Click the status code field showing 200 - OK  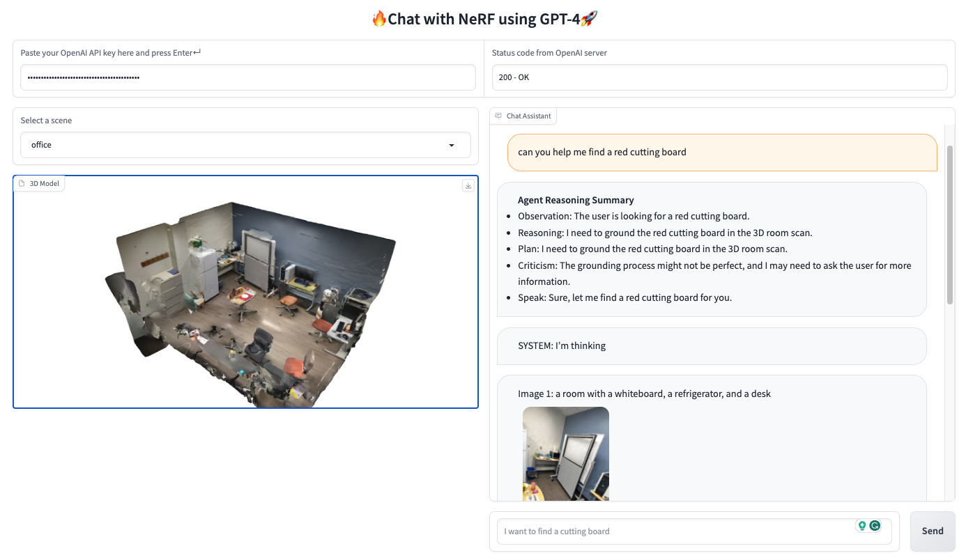point(719,77)
